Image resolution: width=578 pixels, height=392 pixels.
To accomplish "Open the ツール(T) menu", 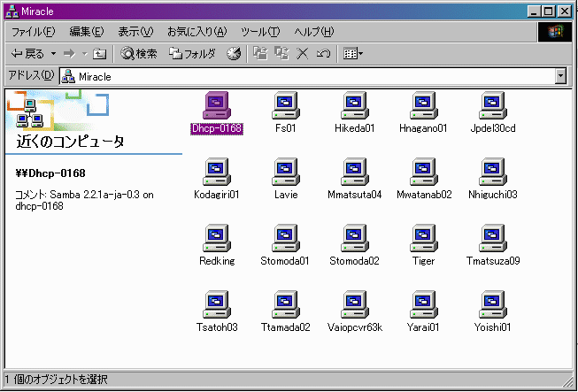I will click(x=260, y=32).
